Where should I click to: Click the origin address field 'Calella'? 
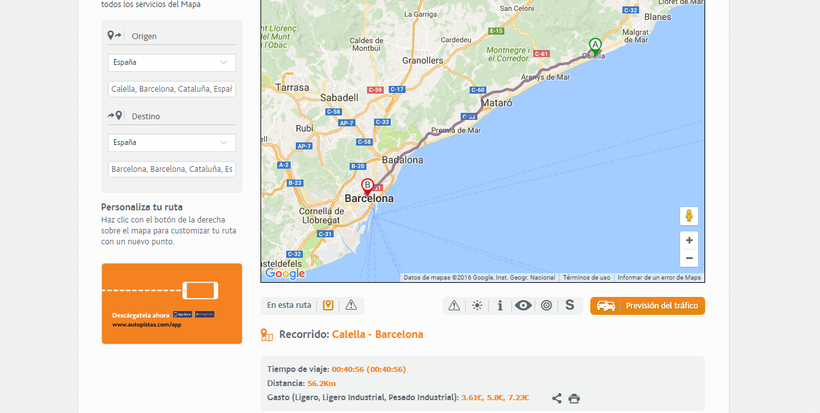[x=171, y=89]
